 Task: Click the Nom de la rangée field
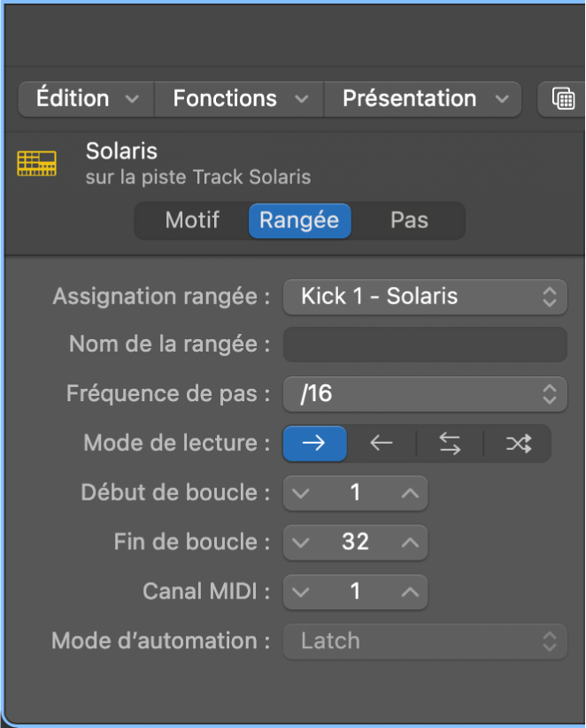coord(425,345)
